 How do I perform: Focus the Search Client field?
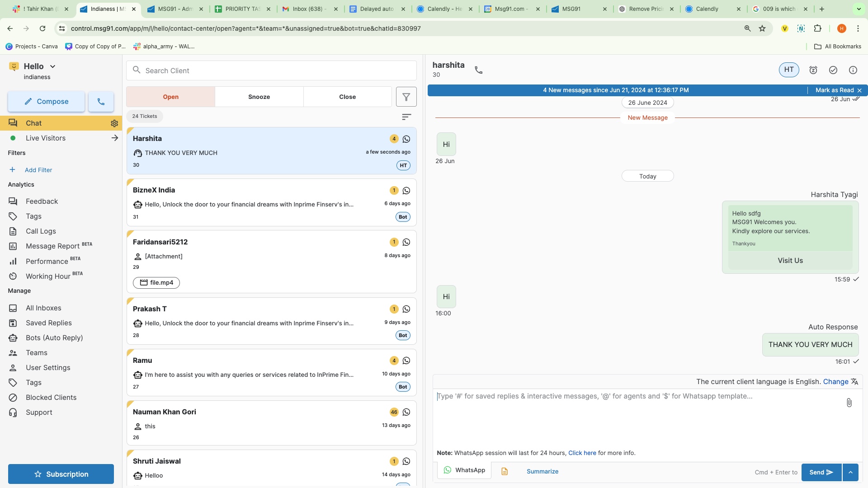tap(271, 70)
